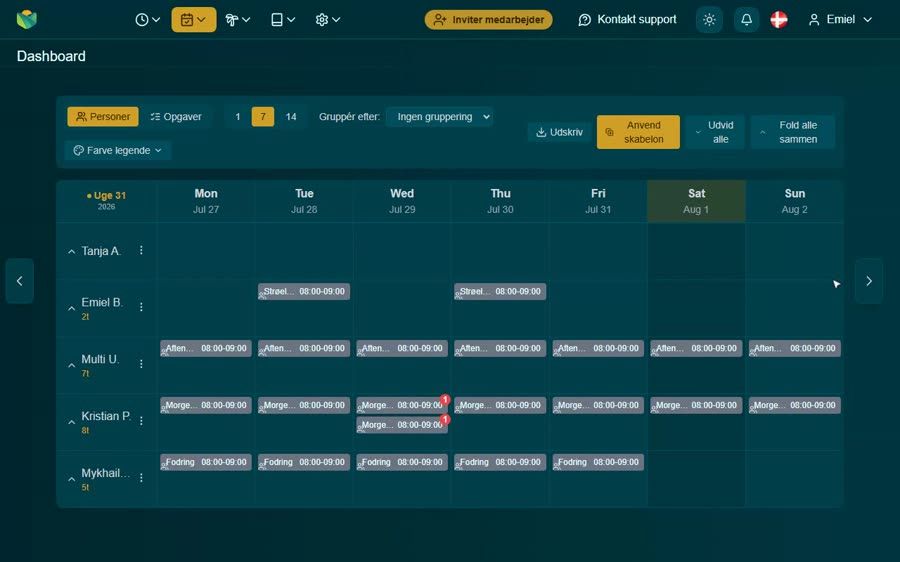Image resolution: width=900 pixels, height=562 pixels.
Task: Select the 1-day view
Action: click(238, 117)
